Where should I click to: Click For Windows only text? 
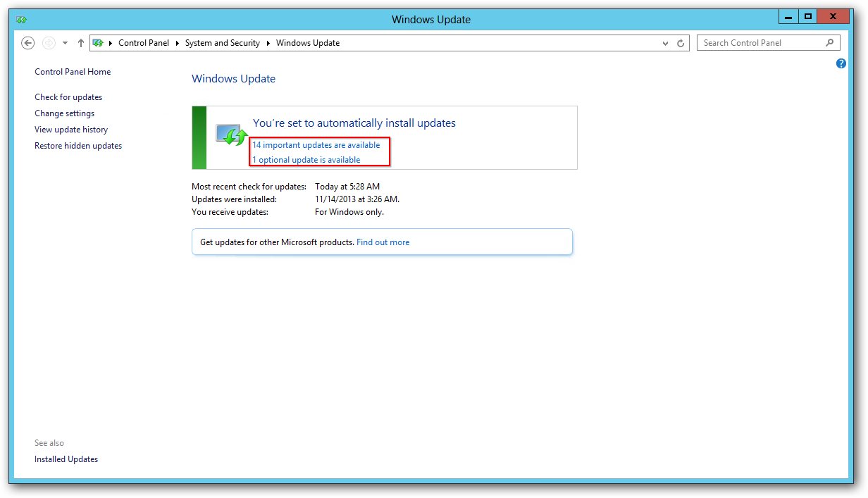(349, 212)
